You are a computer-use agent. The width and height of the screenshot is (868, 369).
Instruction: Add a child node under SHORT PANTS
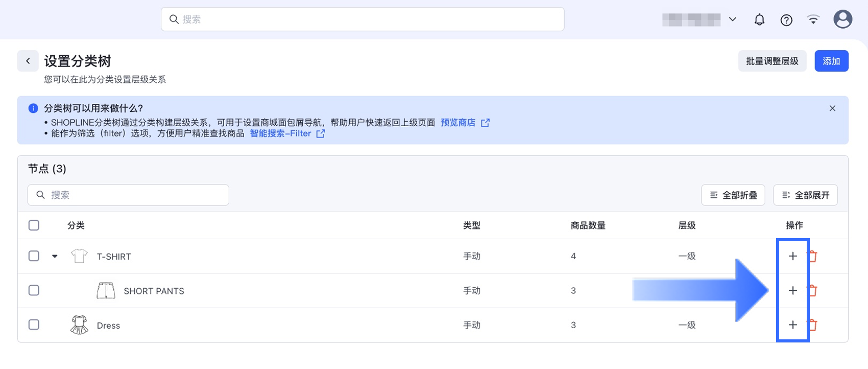792,290
